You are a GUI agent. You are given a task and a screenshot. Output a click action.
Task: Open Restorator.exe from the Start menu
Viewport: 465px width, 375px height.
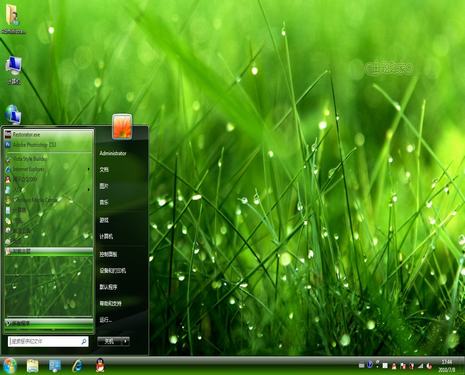tap(49, 135)
